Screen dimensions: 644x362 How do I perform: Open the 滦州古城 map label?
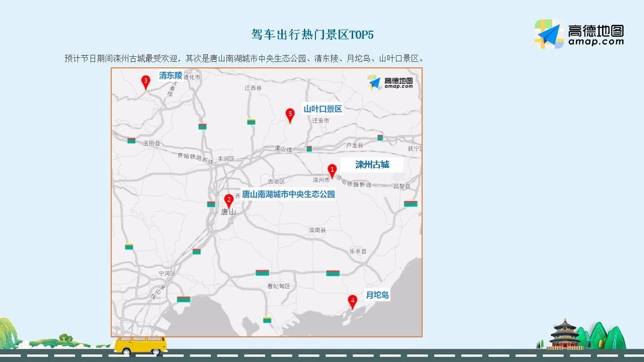point(372,165)
